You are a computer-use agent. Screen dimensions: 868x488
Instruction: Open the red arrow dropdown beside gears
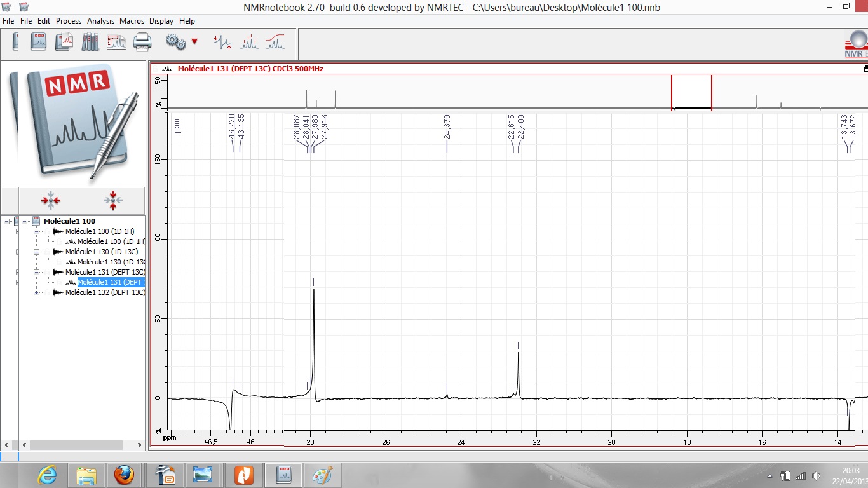pyautogui.click(x=194, y=42)
